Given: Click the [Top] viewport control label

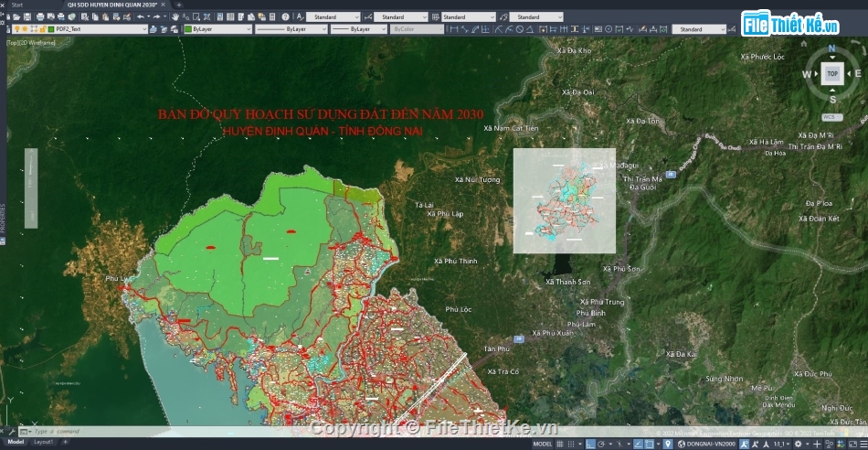Looking at the screenshot, I should pos(12,42).
